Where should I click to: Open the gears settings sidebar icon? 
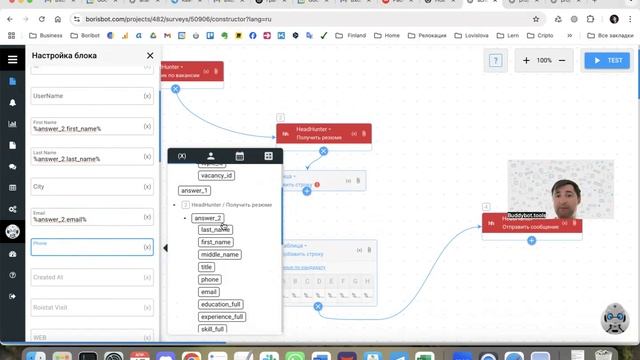click(12, 209)
